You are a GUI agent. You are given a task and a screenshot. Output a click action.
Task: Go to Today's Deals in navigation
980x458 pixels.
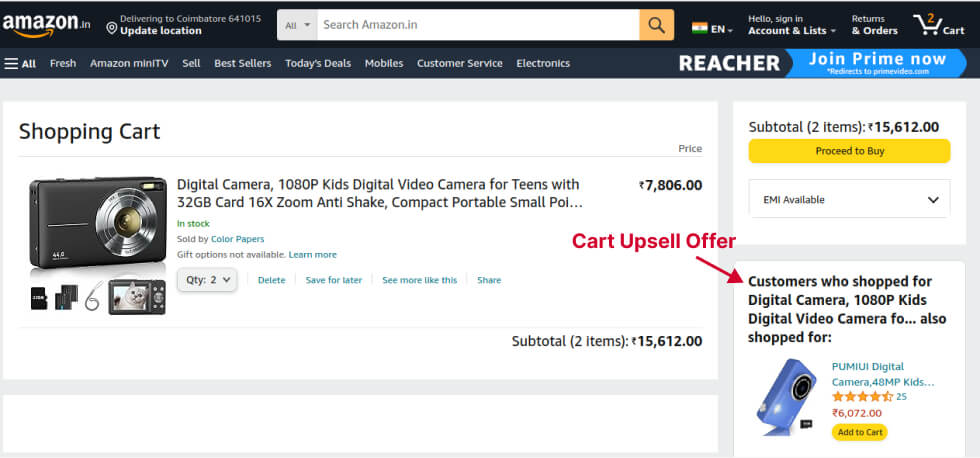pos(318,63)
